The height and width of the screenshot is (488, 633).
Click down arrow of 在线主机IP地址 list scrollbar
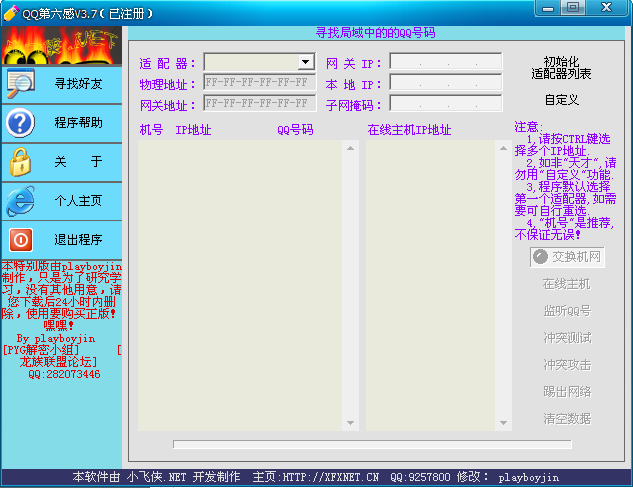coord(503,423)
